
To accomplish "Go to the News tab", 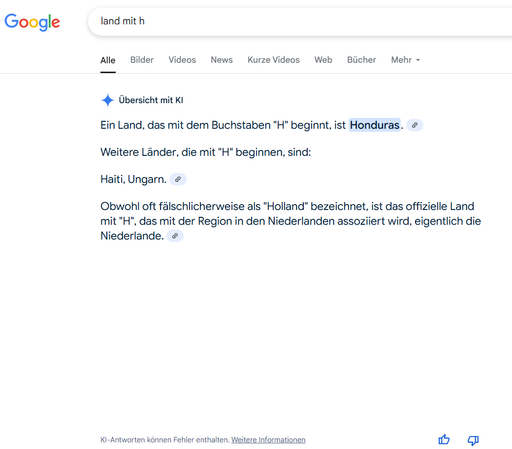I will [222, 60].
